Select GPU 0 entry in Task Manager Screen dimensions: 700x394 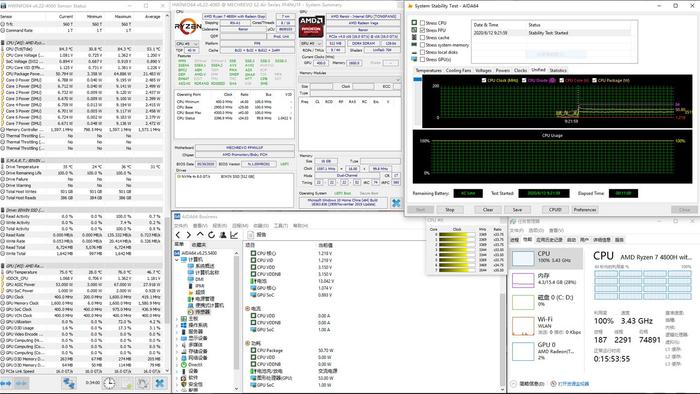[x=547, y=351]
